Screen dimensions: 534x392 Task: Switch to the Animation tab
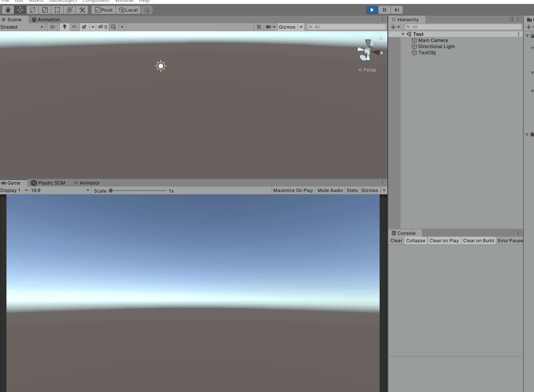(46, 19)
